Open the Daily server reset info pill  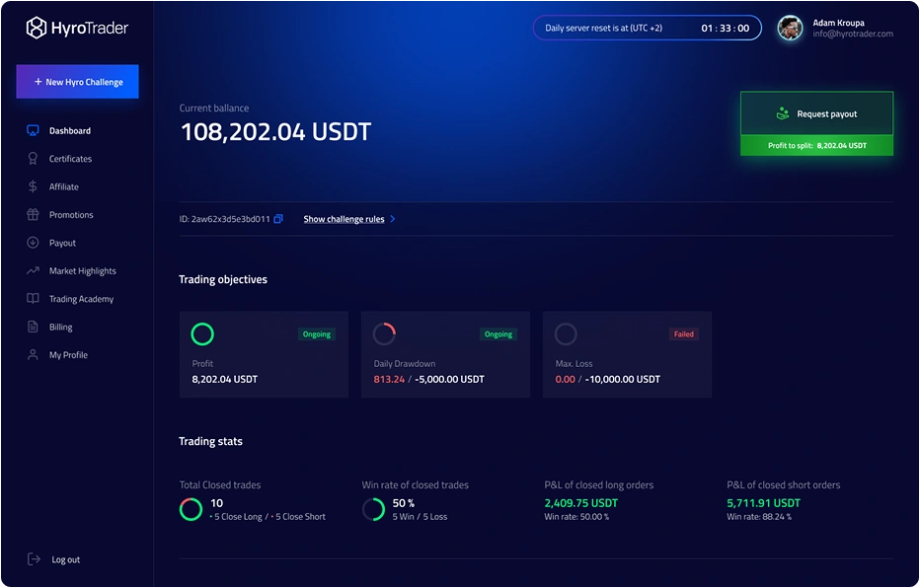tap(645, 28)
